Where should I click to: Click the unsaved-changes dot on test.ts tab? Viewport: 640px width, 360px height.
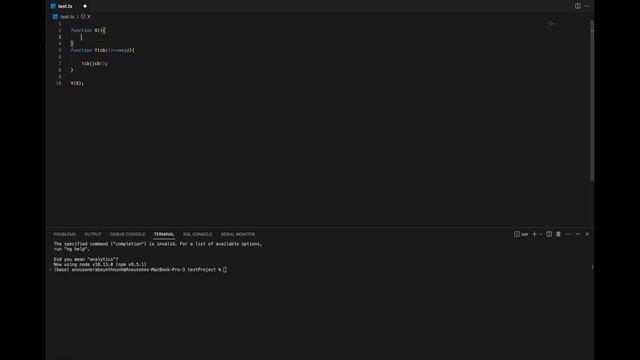click(x=85, y=6)
